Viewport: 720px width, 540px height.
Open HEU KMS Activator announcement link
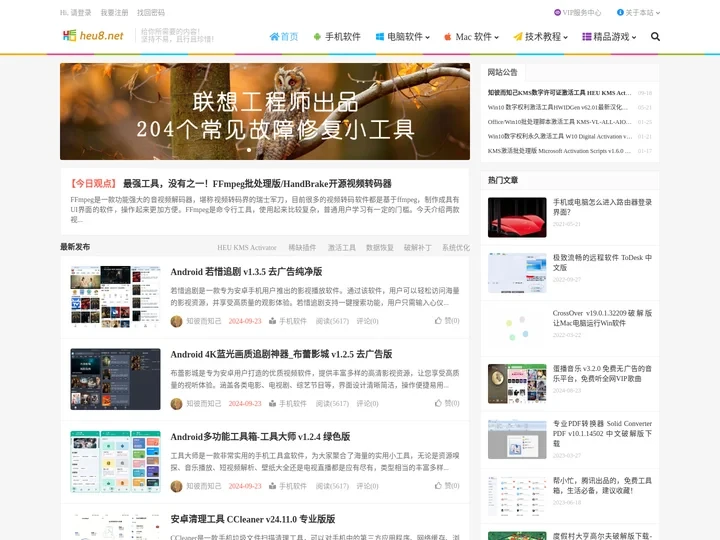point(560,93)
